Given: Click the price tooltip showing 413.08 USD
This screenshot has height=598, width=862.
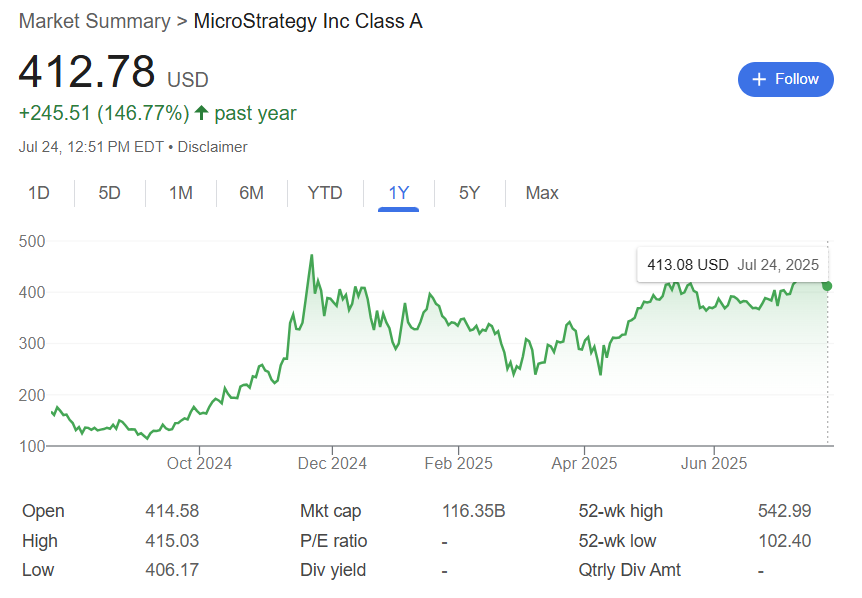Looking at the screenshot, I should pos(732,264).
